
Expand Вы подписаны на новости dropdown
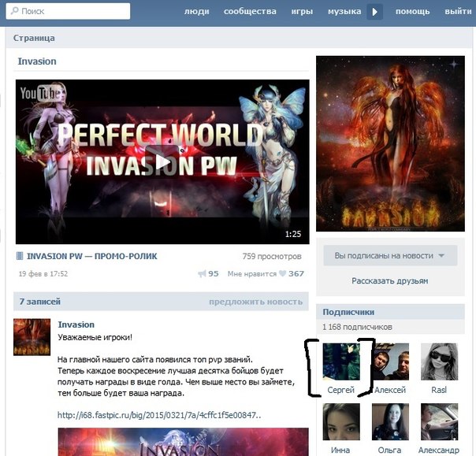point(390,255)
